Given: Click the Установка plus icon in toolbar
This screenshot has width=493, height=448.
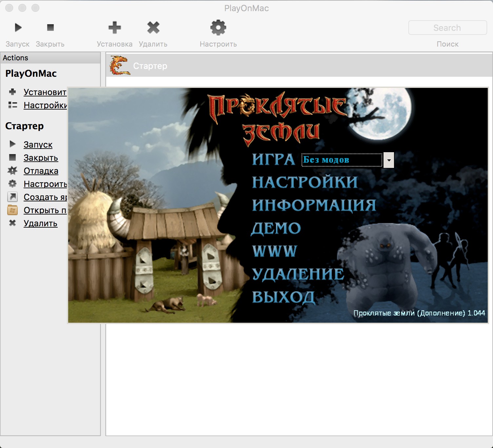Looking at the screenshot, I should (x=114, y=28).
